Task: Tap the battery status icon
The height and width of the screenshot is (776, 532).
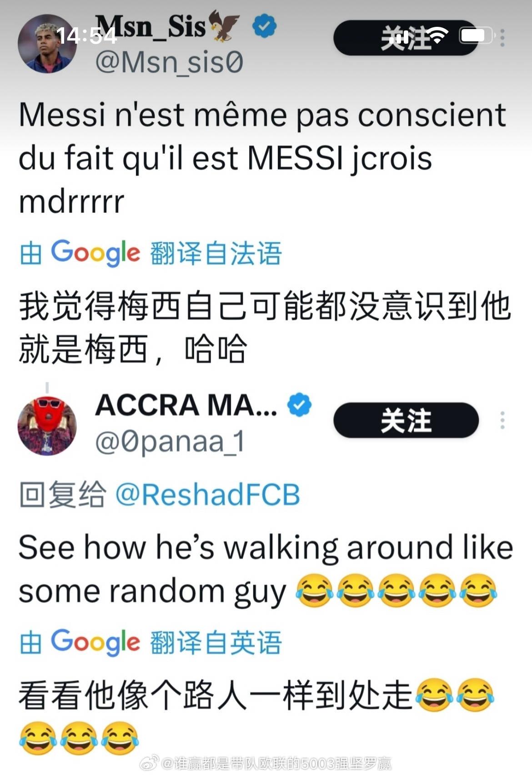Action: click(x=476, y=35)
